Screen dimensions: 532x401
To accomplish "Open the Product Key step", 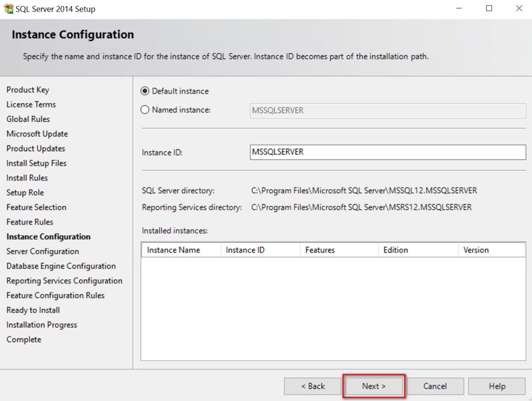I will [28, 90].
